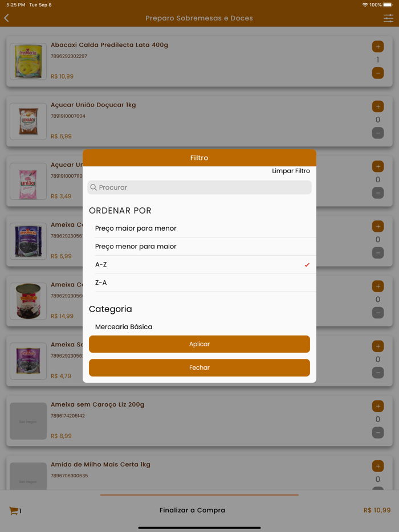Tap the orange bottom sheet handle bar

coord(199,495)
